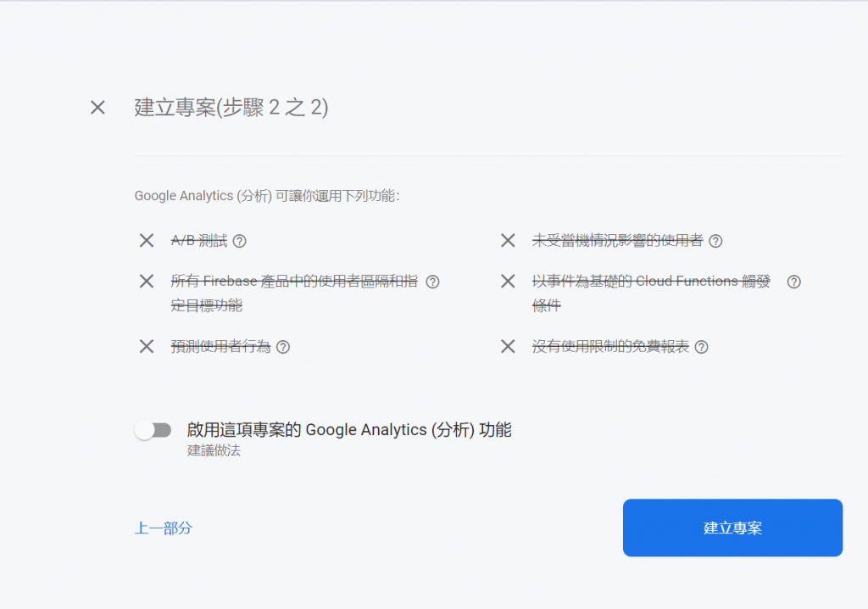Click label 啟用這項專案的 Google Analytics (分析) 功能
Screen dimensions: 868x609
[x=349, y=430]
